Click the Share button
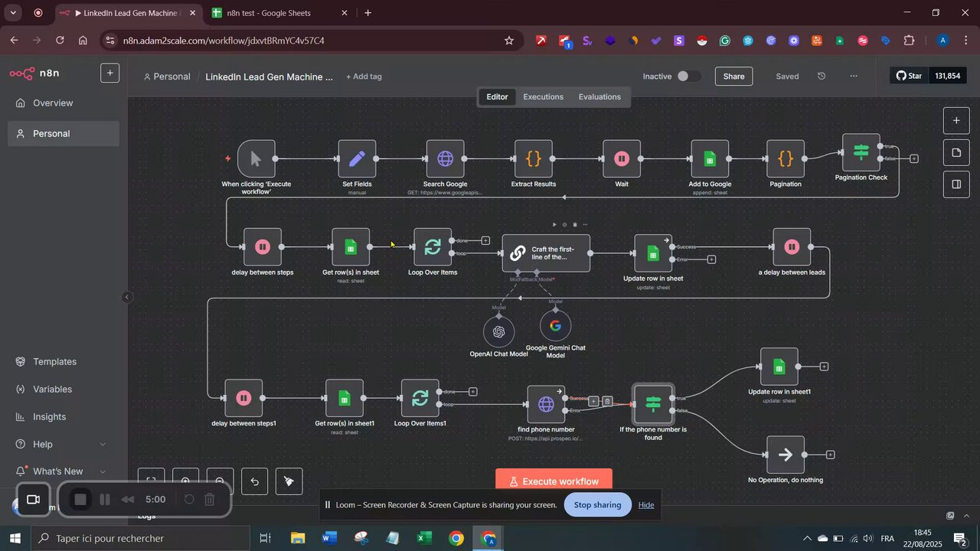980x551 pixels. (733, 77)
